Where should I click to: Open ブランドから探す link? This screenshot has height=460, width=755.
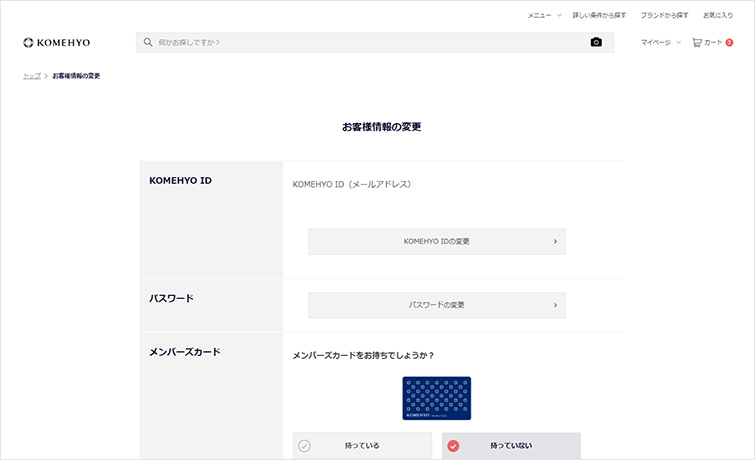pyautogui.click(x=664, y=15)
